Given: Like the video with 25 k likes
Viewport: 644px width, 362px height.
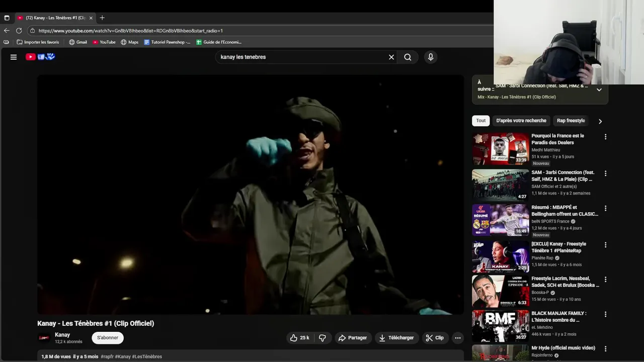Looking at the screenshot, I should coord(299,338).
